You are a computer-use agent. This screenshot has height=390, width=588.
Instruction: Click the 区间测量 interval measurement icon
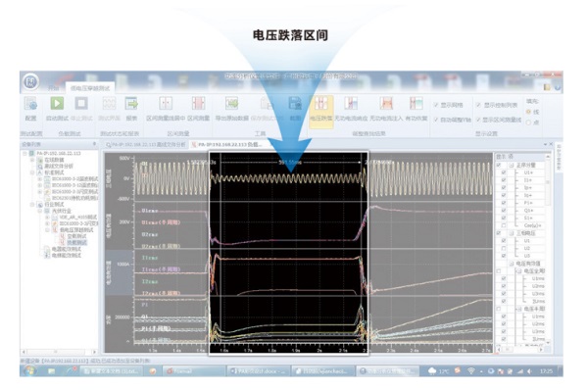pyautogui.click(x=198, y=104)
